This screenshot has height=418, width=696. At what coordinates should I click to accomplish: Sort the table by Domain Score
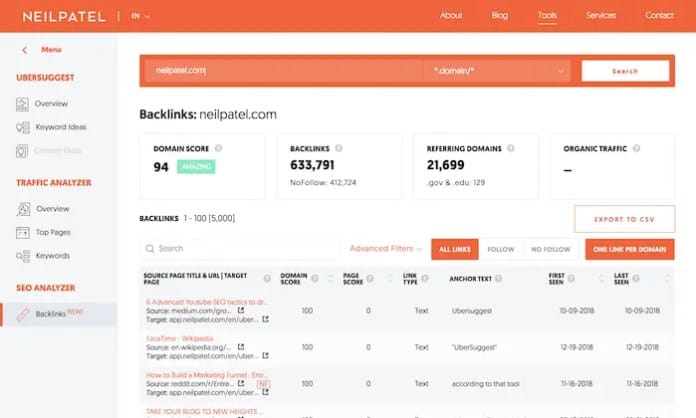(x=330, y=279)
